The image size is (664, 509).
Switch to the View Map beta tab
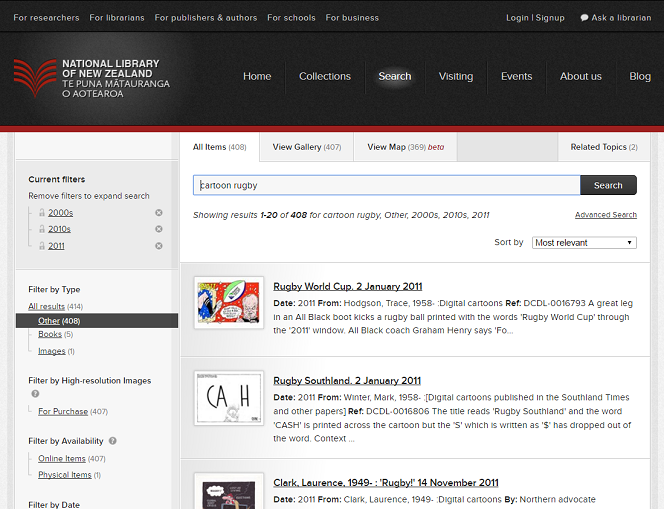(406, 147)
